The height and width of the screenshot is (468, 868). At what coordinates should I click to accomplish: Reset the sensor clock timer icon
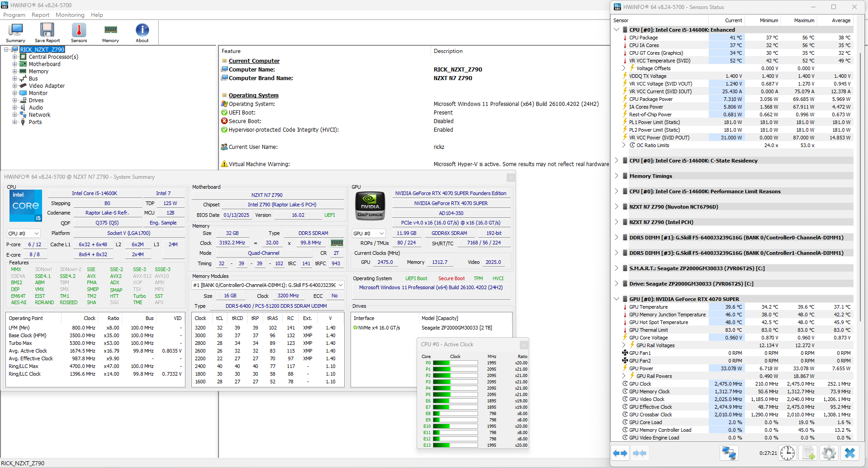tap(787, 453)
